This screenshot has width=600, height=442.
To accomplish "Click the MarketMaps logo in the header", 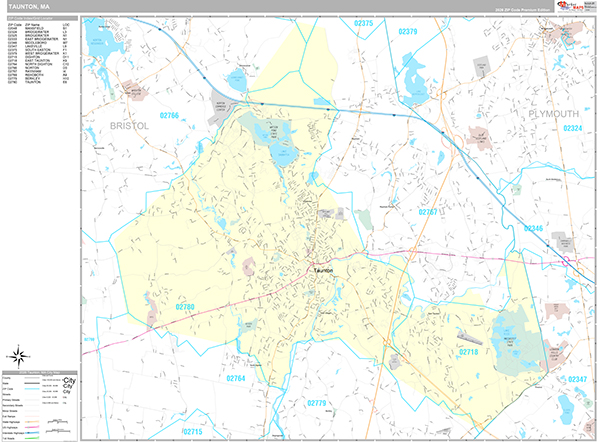I will point(577,6).
